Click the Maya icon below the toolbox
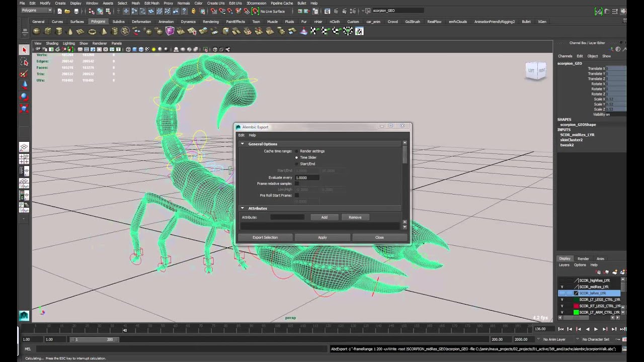This screenshot has height=362, width=644. click(24, 316)
